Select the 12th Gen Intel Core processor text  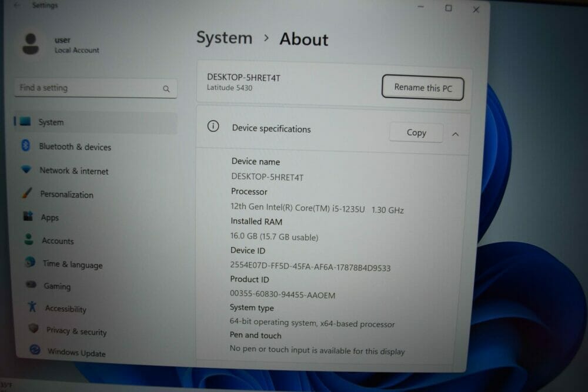pyautogui.click(x=317, y=209)
